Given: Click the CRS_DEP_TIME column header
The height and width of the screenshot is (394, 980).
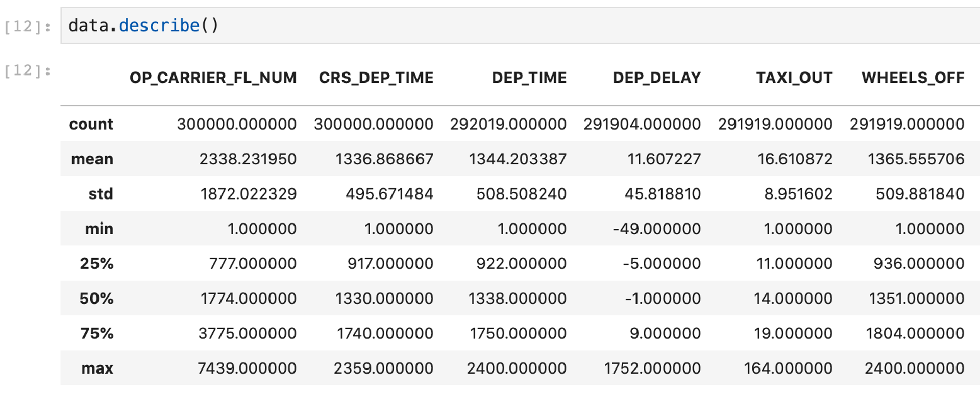Looking at the screenshot, I should 376,78.
